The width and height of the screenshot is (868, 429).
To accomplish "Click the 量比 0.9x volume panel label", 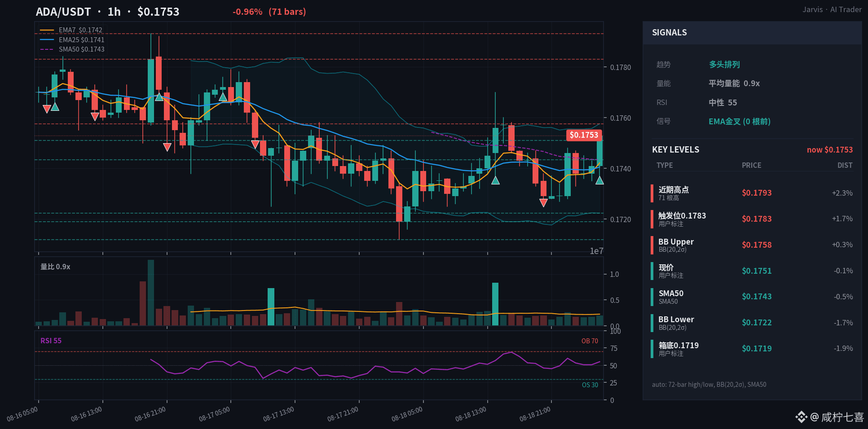I will 55,267.
